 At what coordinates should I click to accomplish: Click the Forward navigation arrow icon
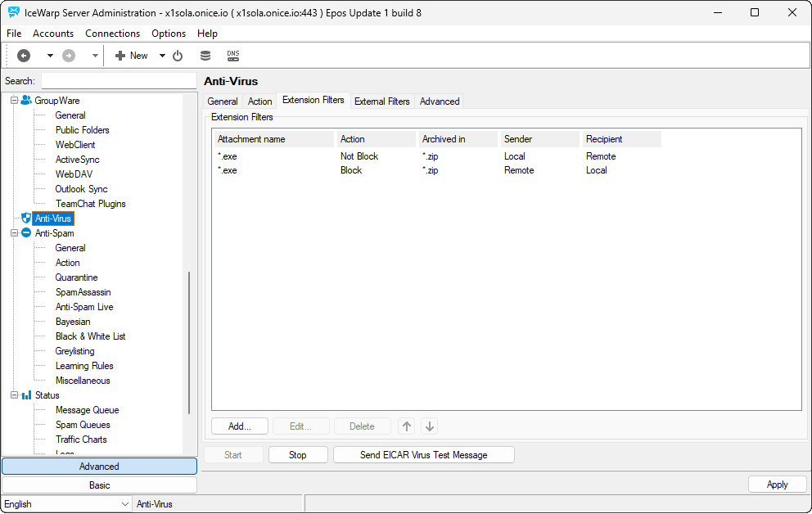[x=69, y=56]
